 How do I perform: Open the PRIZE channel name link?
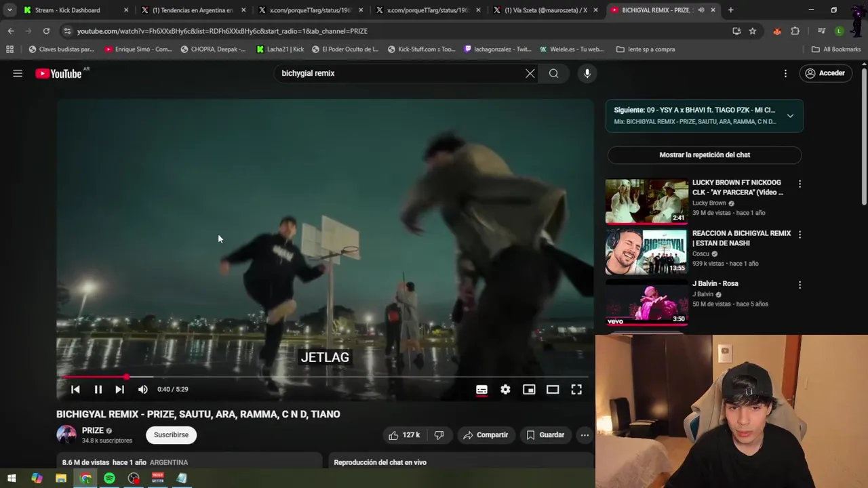pos(93,430)
